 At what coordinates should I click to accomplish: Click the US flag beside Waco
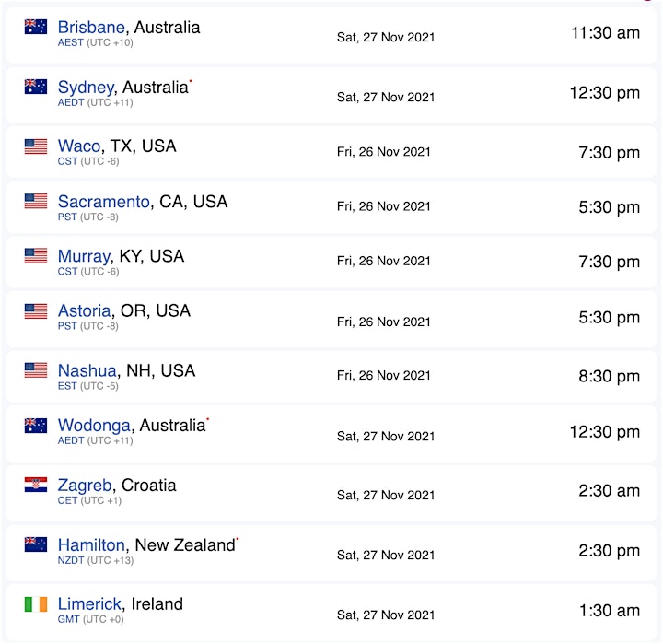36,146
